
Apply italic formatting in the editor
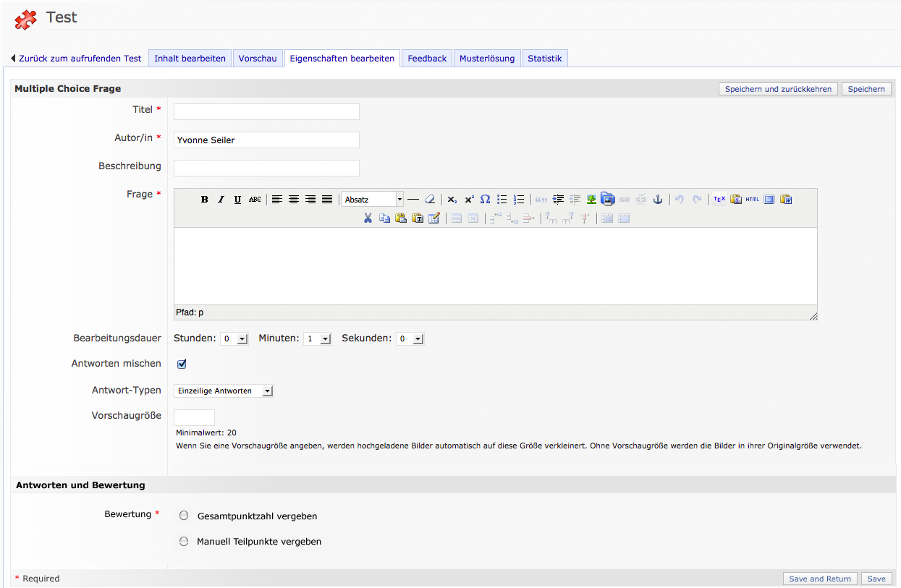click(221, 200)
